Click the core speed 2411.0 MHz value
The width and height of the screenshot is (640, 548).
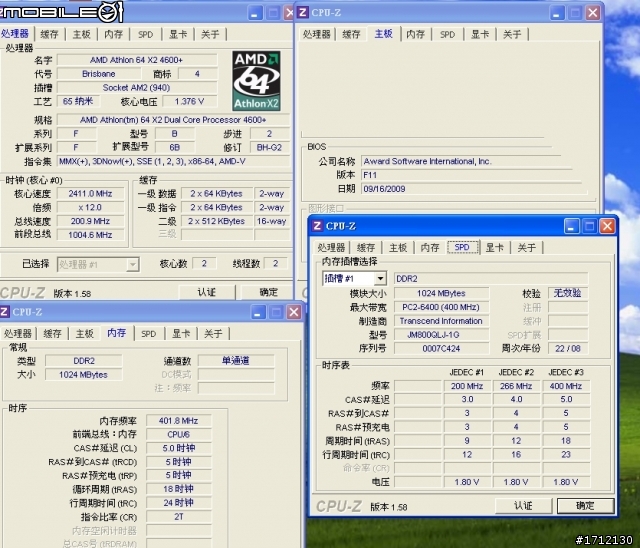click(90, 193)
